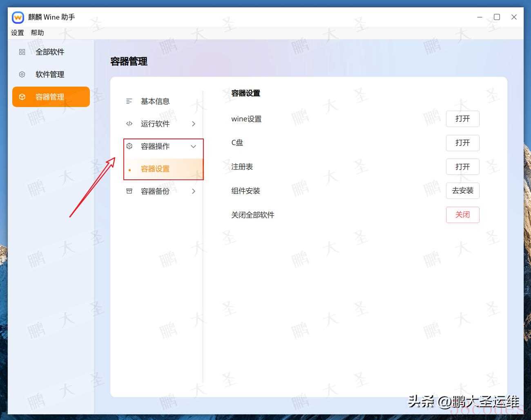Open the 注册表 editor with 打开
531x420 pixels.
[x=462, y=167]
